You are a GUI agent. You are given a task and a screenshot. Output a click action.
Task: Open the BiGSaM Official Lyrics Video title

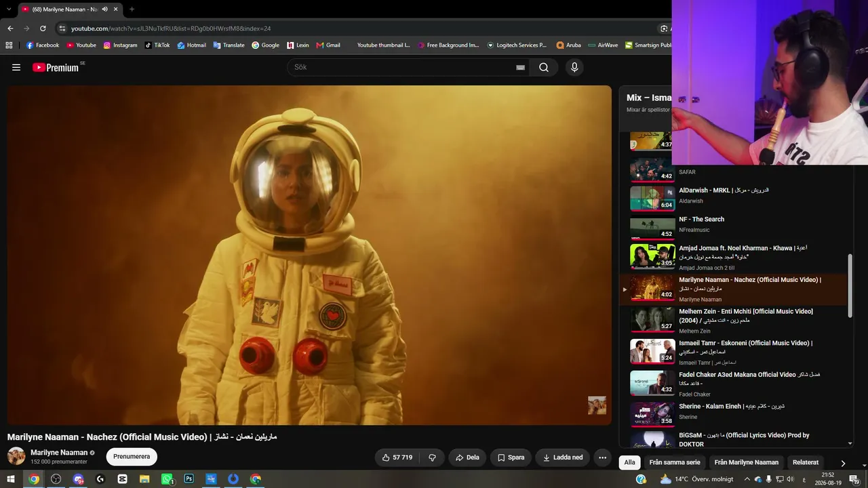[744, 439]
